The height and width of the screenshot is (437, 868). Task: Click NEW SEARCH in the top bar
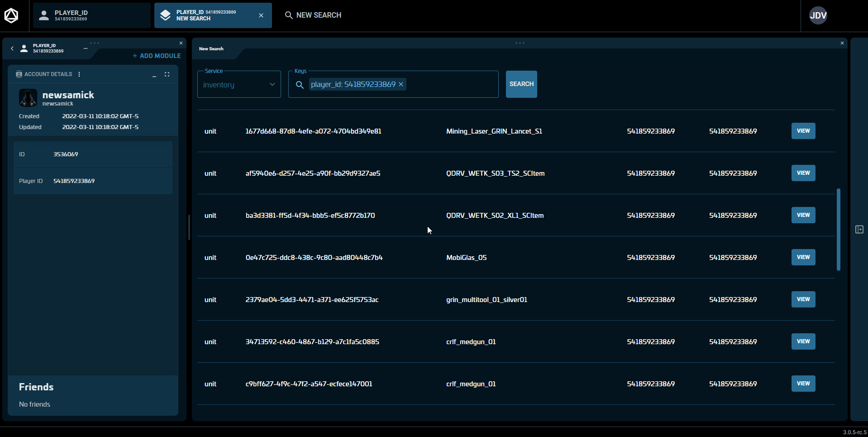pyautogui.click(x=313, y=15)
